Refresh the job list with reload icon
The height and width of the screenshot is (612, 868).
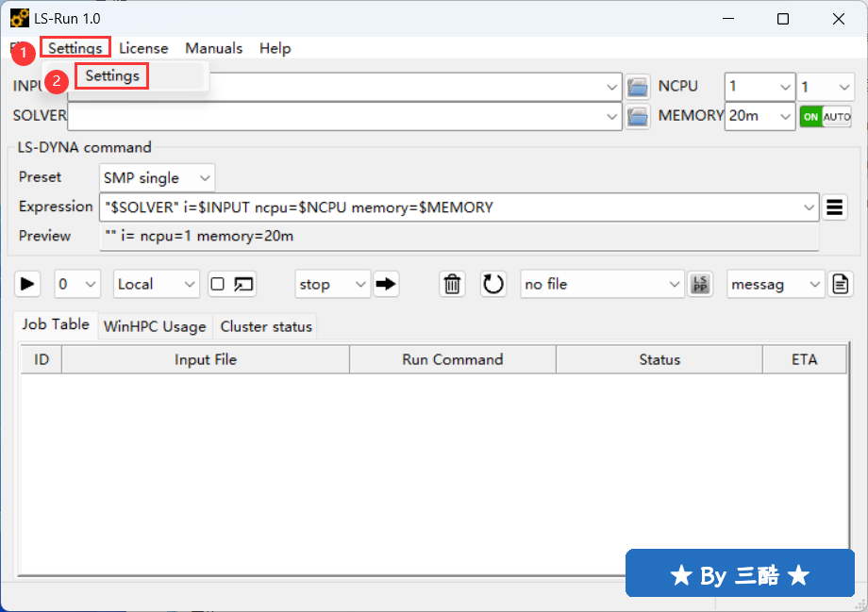point(492,284)
